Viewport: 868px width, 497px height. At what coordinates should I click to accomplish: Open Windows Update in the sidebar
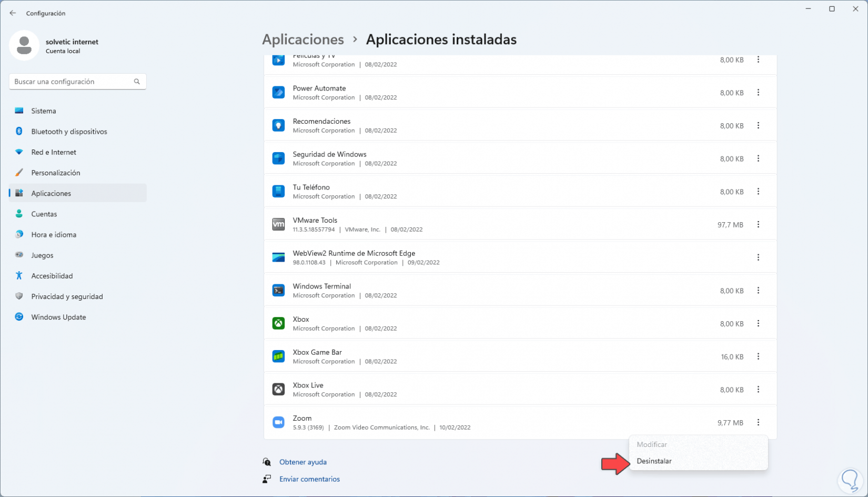(x=58, y=317)
